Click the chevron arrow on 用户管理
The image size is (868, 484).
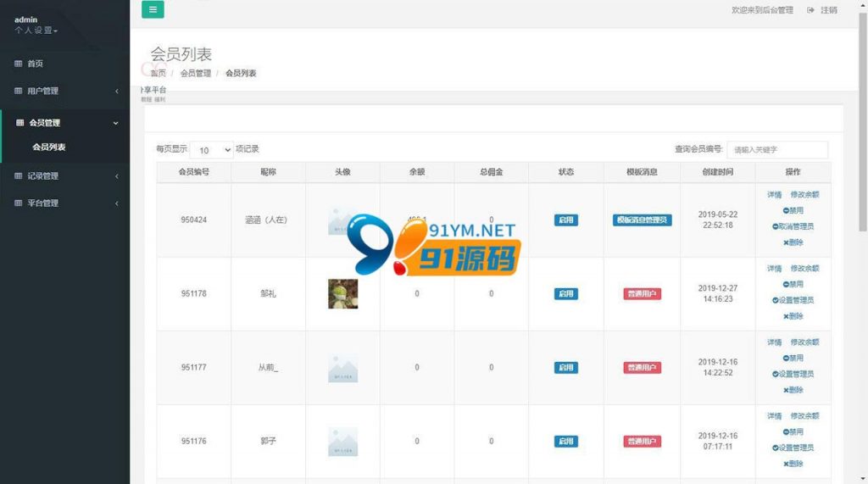pyautogui.click(x=116, y=91)
